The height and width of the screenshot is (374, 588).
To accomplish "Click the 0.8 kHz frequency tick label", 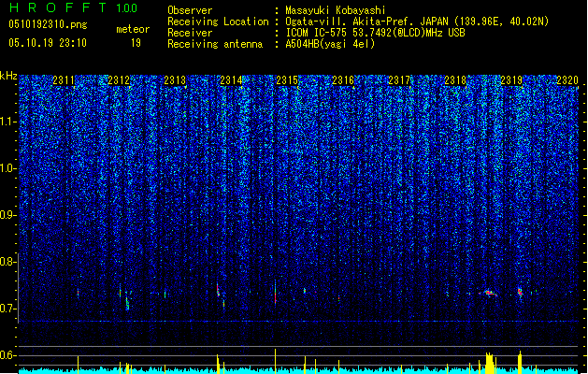I will pyautogui.click(x=8, y=262).
